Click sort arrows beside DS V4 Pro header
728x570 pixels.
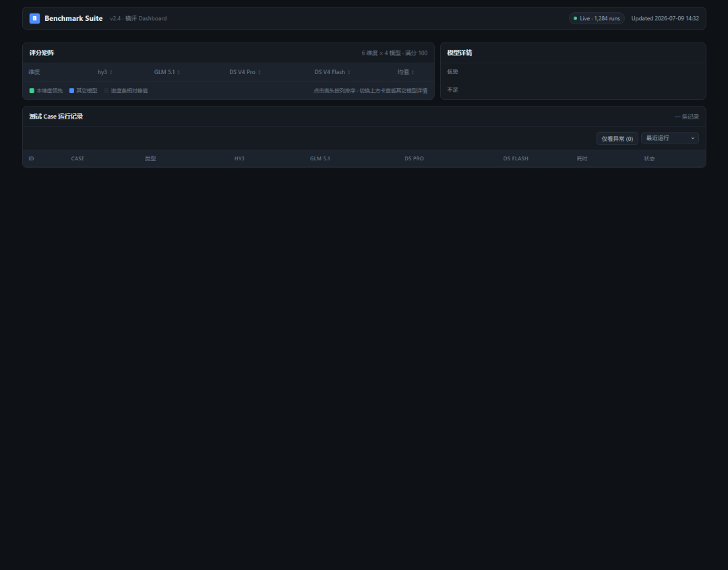259,72
